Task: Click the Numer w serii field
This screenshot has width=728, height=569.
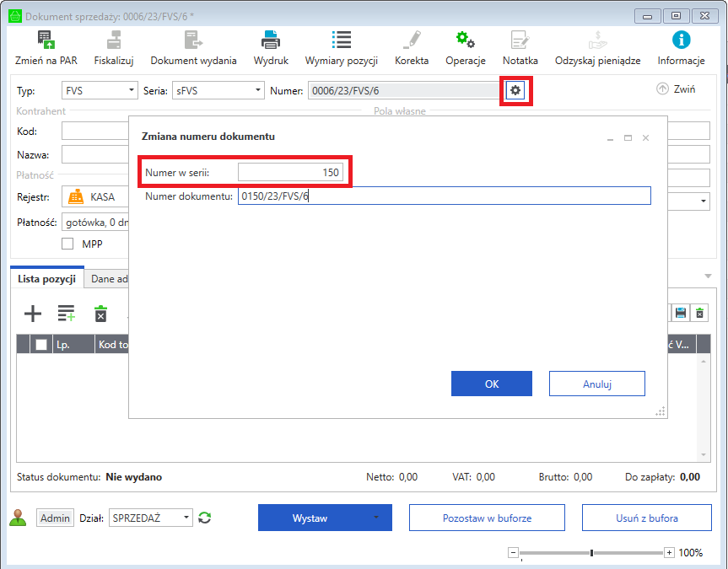Action: click(290, 173)
